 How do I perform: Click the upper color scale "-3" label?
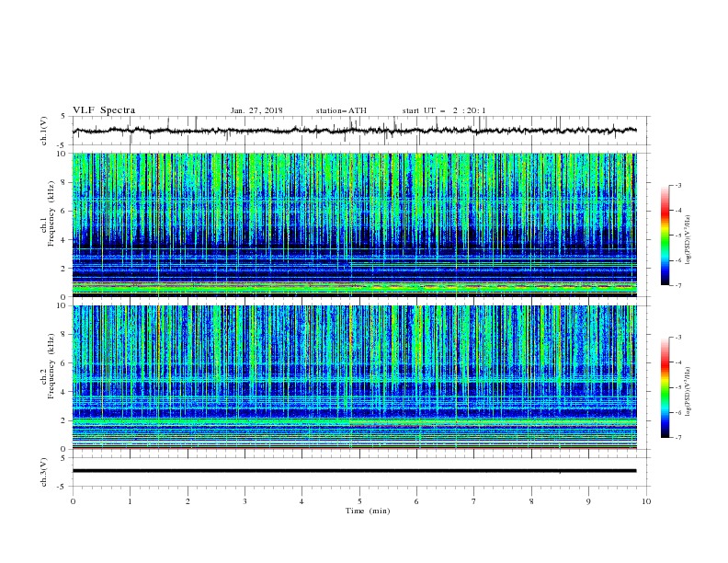tap(677, 185)
